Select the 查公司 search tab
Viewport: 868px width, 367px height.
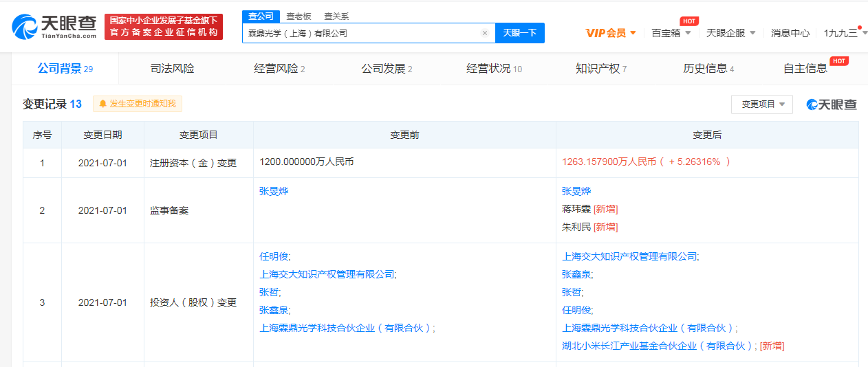(261, 16)
